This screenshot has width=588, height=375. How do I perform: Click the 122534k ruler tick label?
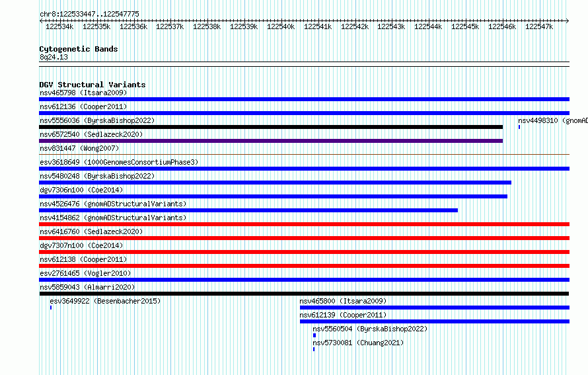[x=59, y=26]
